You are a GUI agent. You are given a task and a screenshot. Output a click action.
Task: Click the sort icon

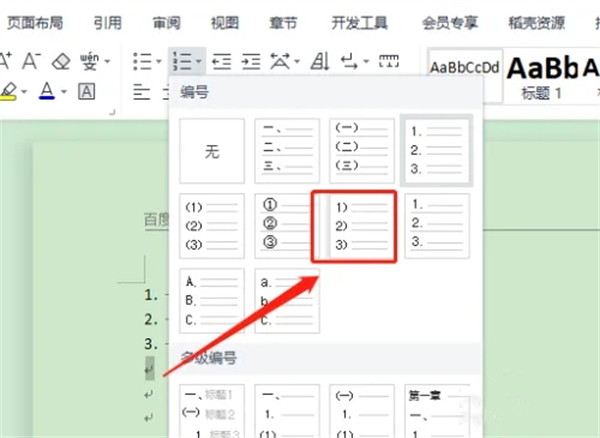tap(320, 61)
